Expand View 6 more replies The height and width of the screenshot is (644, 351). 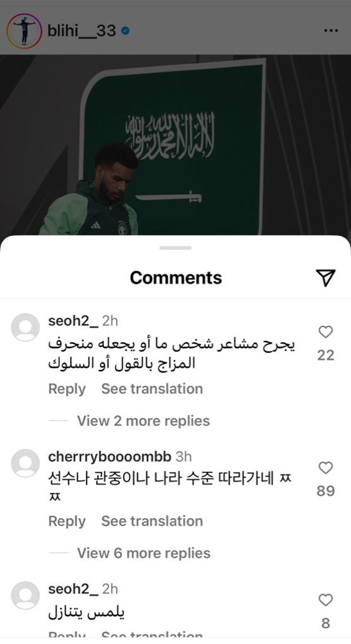click(144, 553)
